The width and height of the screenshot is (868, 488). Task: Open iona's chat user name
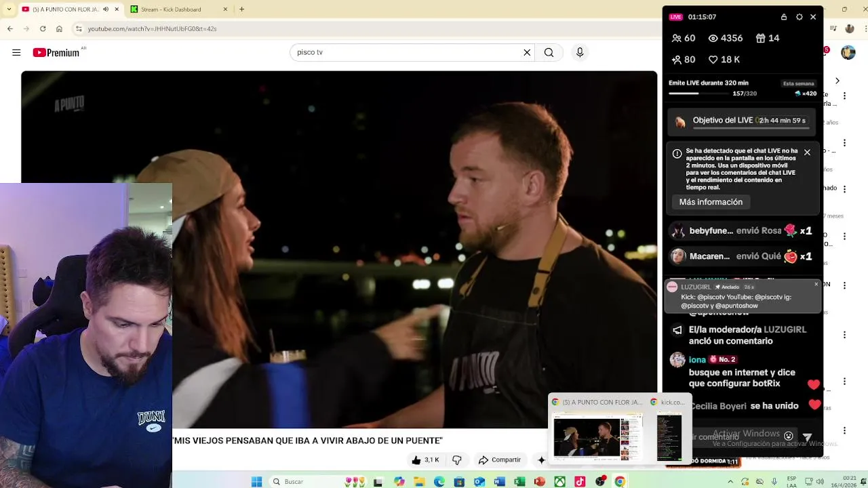697,359
